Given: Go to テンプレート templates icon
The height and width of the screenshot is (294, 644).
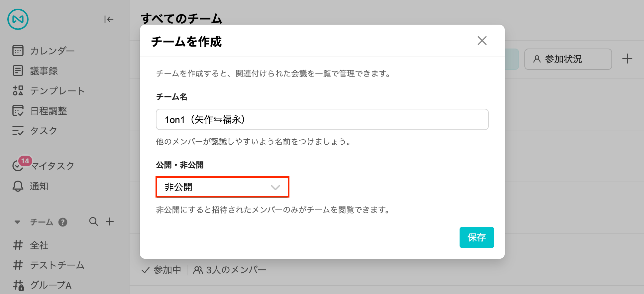Looking at the screenshot, I should (x=18, y=90).
